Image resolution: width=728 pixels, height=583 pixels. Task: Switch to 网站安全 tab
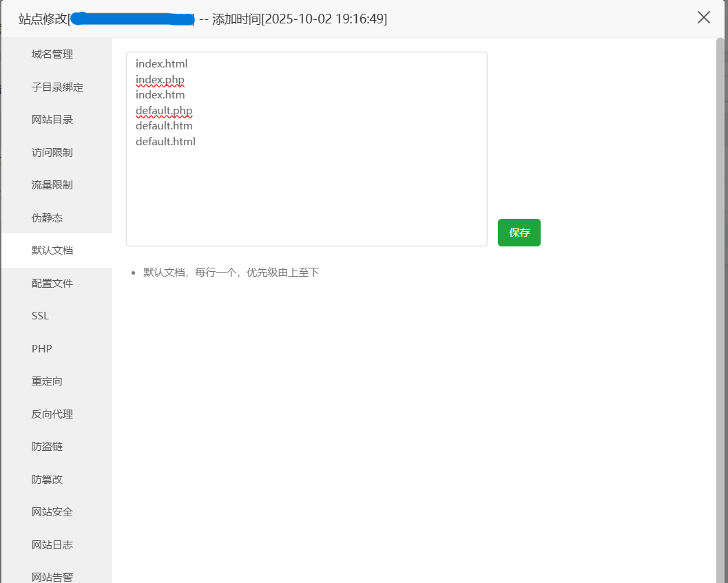(52, 512)
